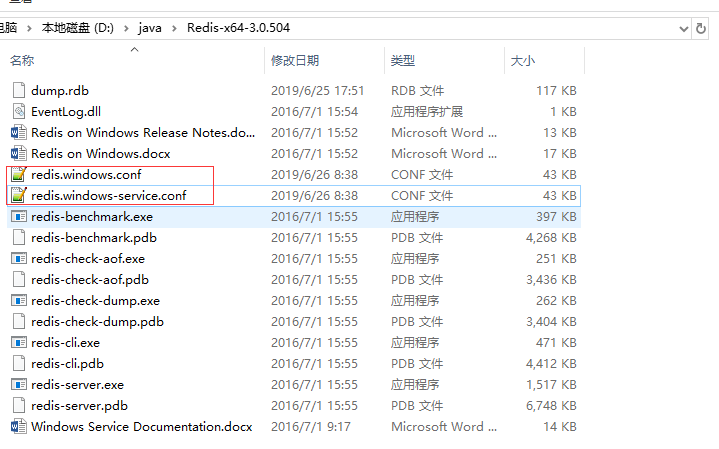Click the redis-check-dump.pdb file icon
The height and width of the screenshot is (449, 719).
(19, 322)
